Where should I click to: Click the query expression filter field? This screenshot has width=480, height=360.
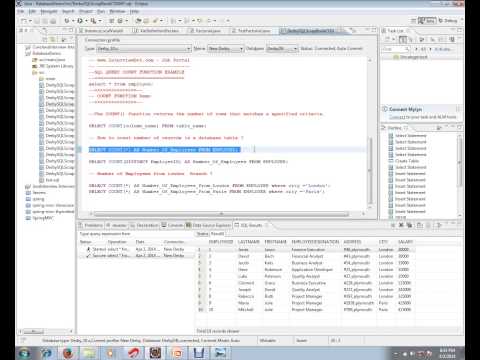pyautogui.click(x=136, y=234)
